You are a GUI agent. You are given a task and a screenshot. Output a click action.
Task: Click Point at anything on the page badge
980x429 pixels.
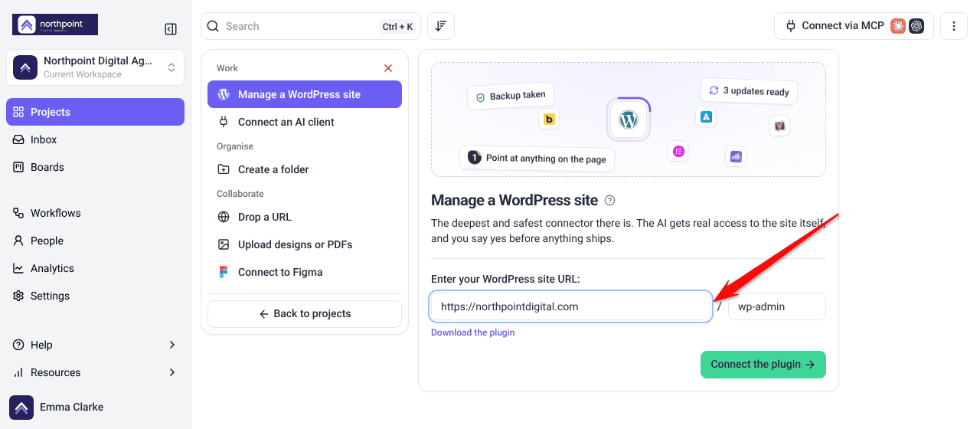point(537,158)
